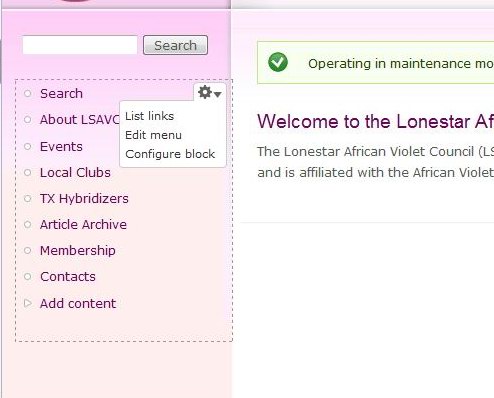
Task: Click the dropdown arrow next to gear
Action: click(218, 94)
